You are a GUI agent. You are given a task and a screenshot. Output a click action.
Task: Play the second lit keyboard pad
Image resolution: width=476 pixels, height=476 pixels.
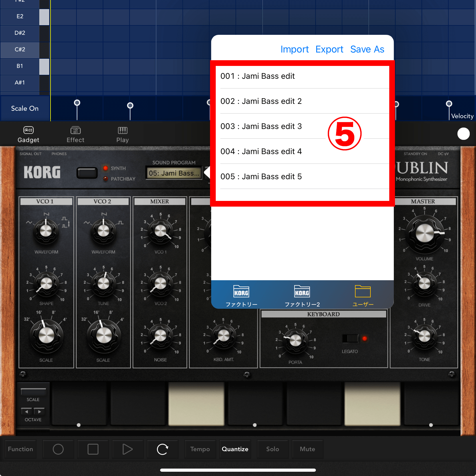(372, 404)
